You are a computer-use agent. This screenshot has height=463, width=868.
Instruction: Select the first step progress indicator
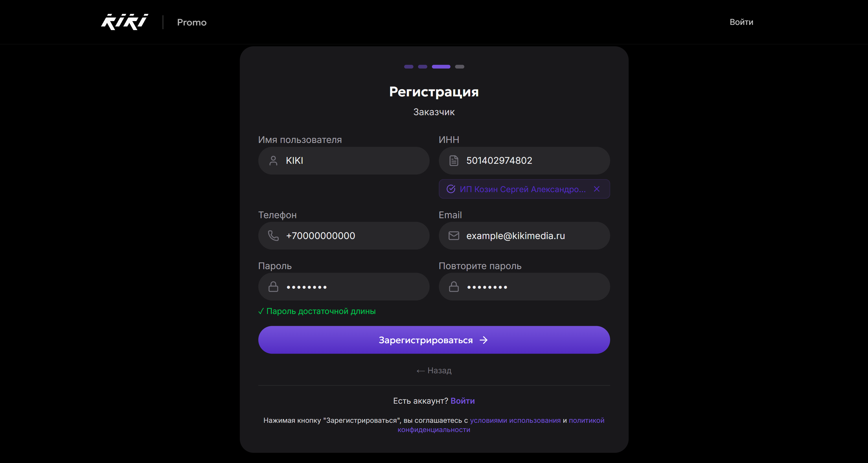(408, 67)
